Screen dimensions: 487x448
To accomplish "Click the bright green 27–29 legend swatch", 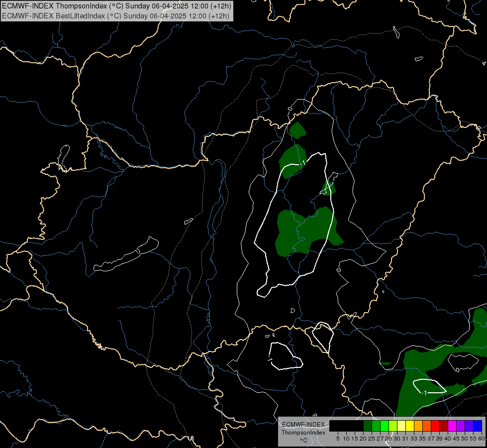I will pyautogui.click(x=385, y=426).
